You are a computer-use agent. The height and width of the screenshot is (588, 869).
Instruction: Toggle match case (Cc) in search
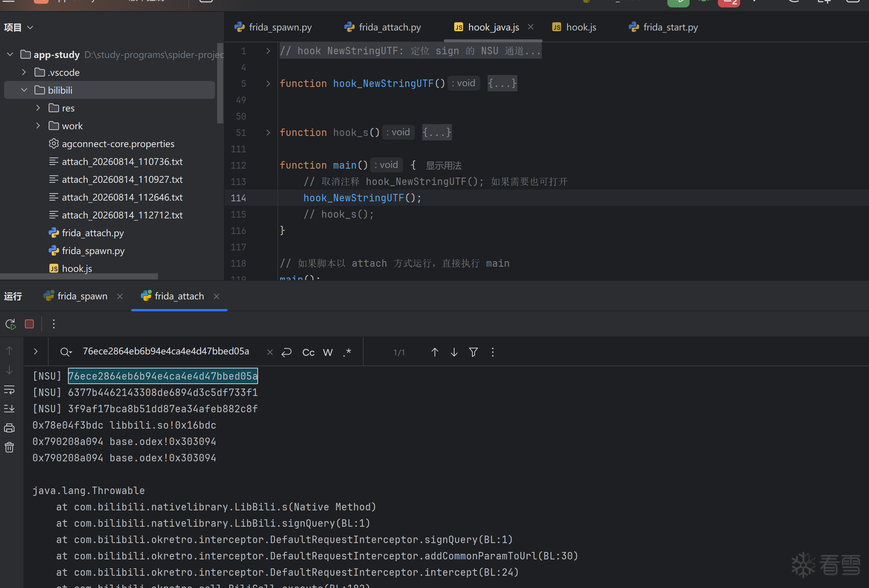[x=308, y=352]
